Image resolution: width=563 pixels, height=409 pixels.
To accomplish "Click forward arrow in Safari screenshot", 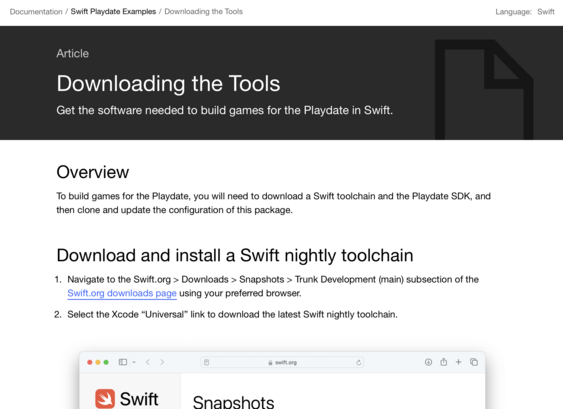I will pyautogui.click(x=162, y=362).
